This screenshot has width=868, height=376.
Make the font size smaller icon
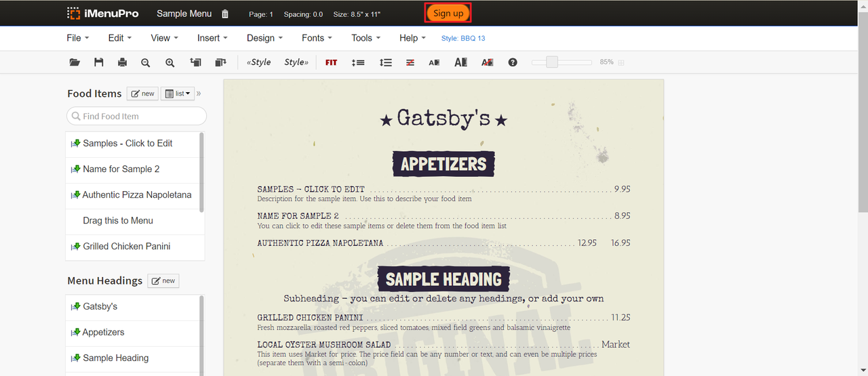434,62
